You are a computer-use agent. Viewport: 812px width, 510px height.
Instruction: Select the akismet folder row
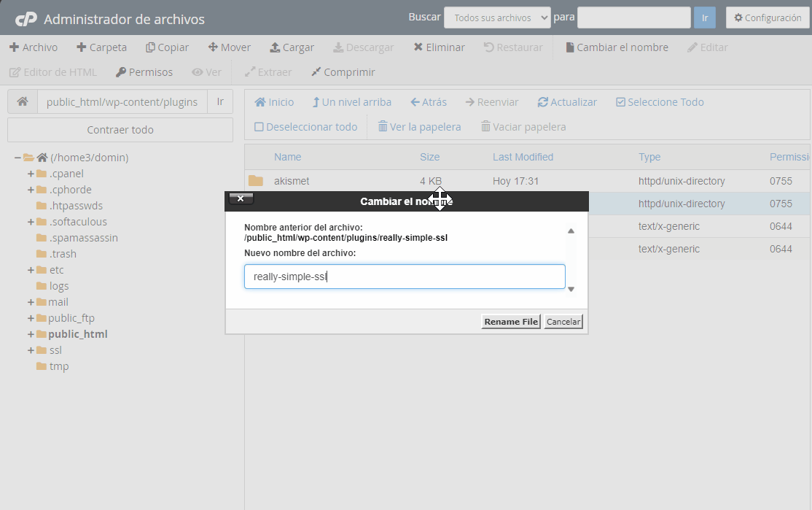pyautogui.click(x=527, y=181)
